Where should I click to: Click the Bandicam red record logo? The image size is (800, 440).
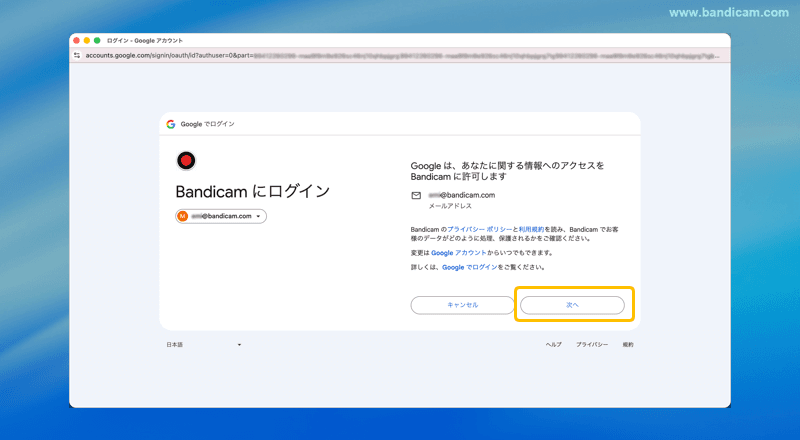coord(186,161)
